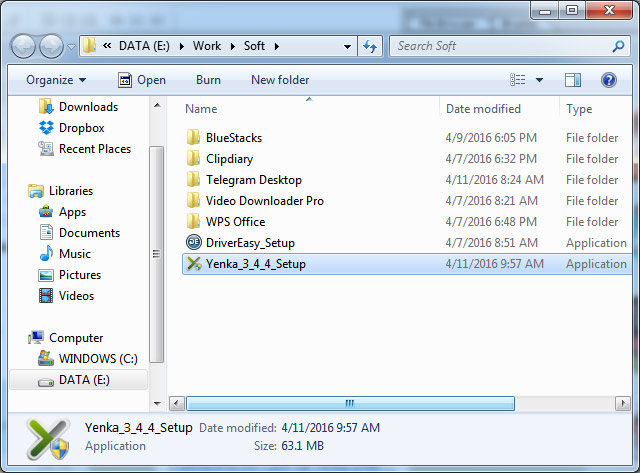Open the Organize menu

click(56, 80)
